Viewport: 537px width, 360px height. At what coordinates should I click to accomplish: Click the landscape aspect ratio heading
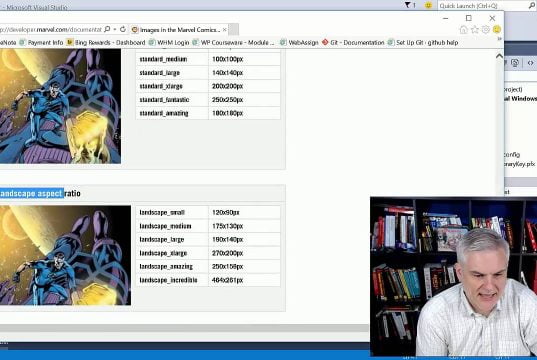(x=40, y=194)
